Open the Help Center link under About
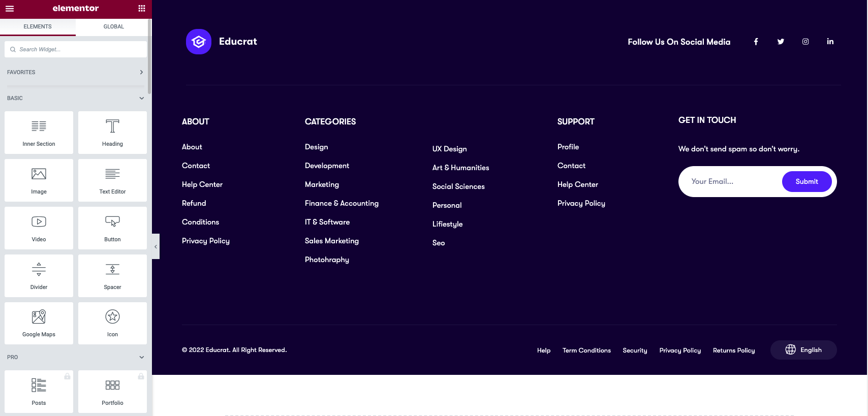This screenshot has height=416, width=868. point(202,184)
